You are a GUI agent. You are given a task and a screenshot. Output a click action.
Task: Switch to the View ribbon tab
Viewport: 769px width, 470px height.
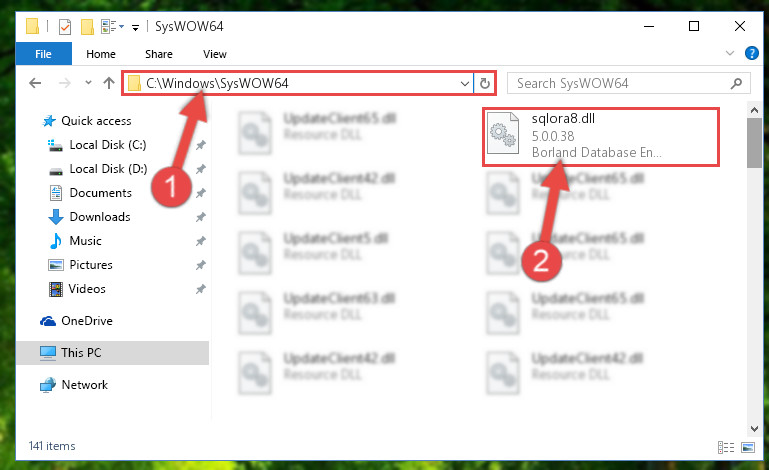(x=215, y=54)
